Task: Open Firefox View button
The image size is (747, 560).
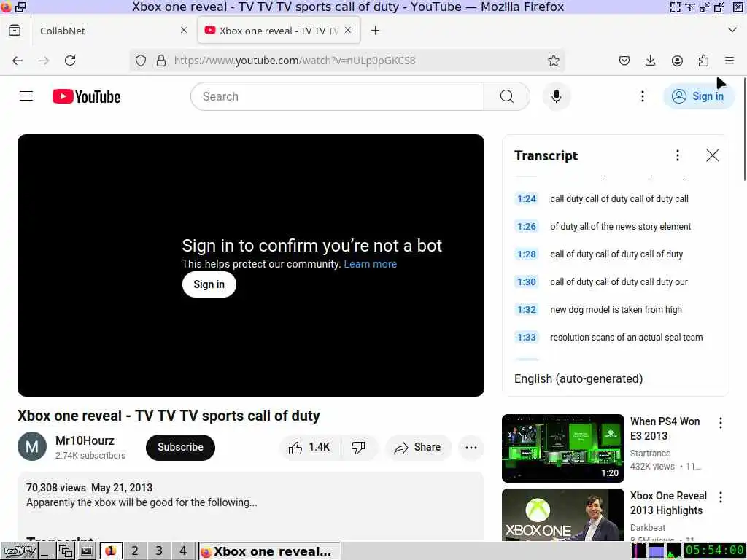Action: (x=15, y=31)
